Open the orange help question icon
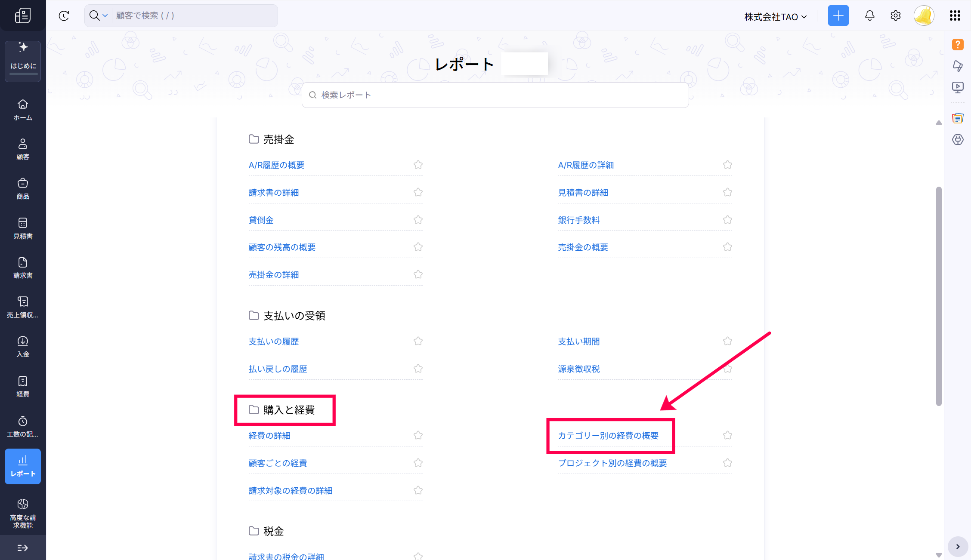 click(x=957, y=44)
